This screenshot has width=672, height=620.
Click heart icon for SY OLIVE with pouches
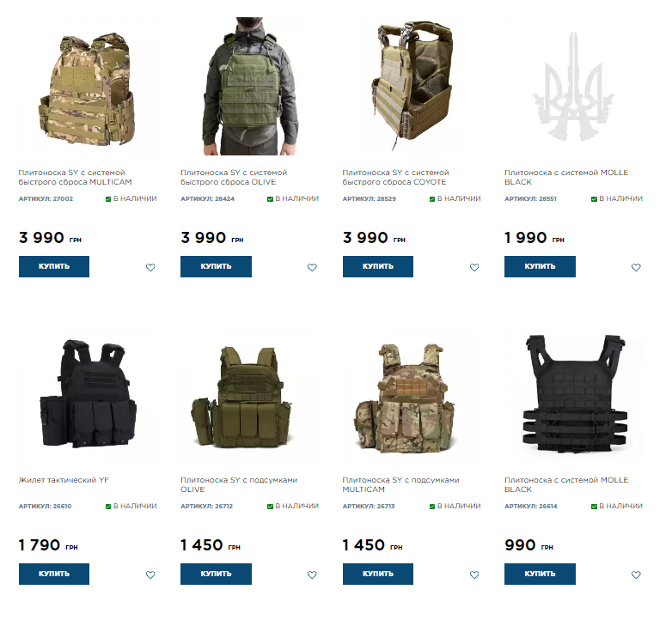coord(312,575)
